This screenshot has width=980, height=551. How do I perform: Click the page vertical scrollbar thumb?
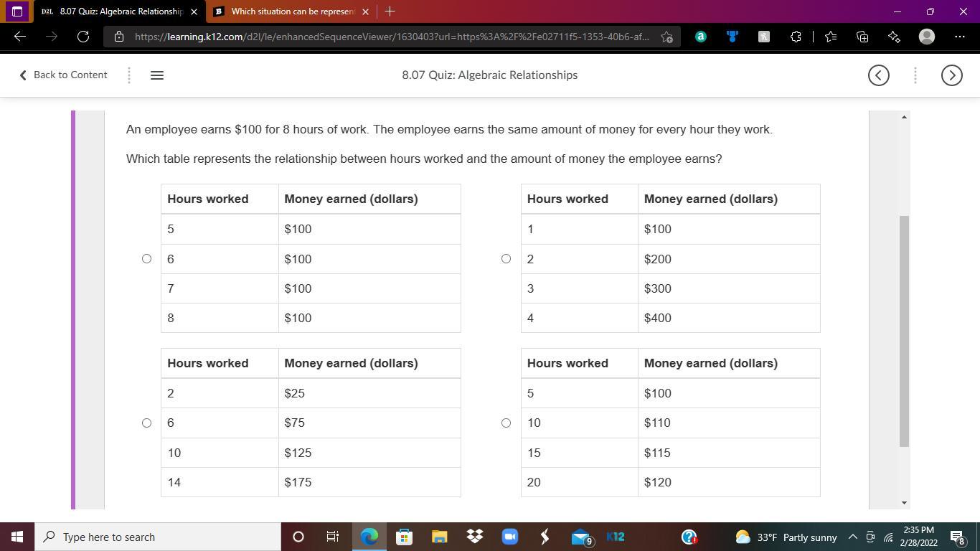click(904, 331)
